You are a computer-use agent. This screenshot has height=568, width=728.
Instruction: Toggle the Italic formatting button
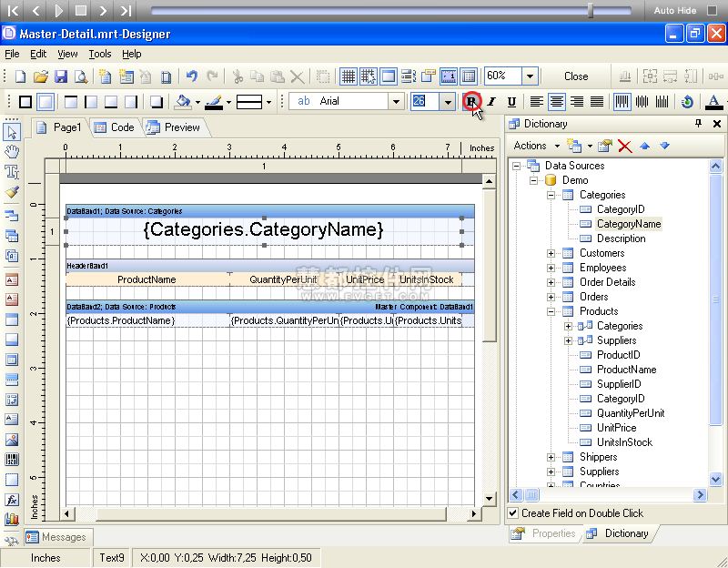(491, 101)
